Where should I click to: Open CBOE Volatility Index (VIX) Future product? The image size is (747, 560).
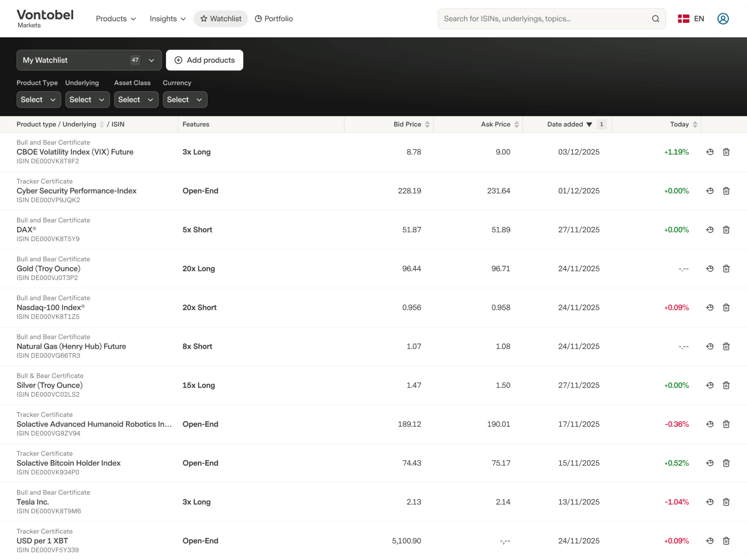(x=75, y=152)
